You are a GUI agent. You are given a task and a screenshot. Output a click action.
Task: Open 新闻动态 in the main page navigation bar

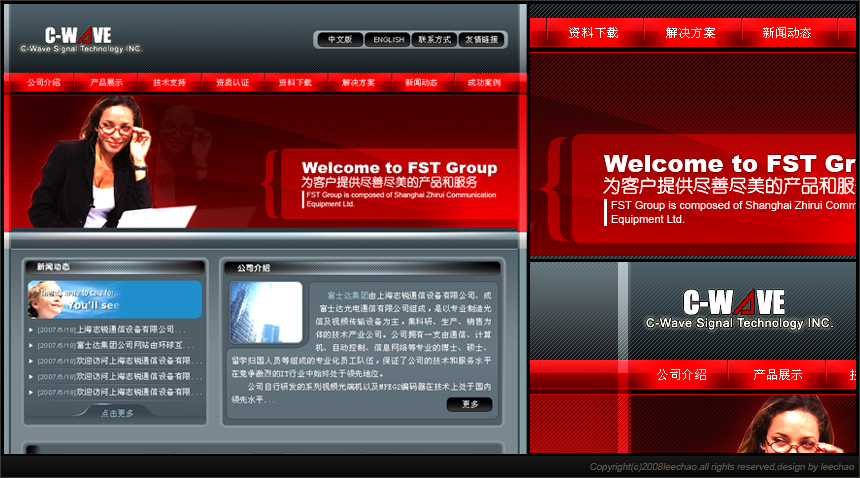tap(421, 83)
